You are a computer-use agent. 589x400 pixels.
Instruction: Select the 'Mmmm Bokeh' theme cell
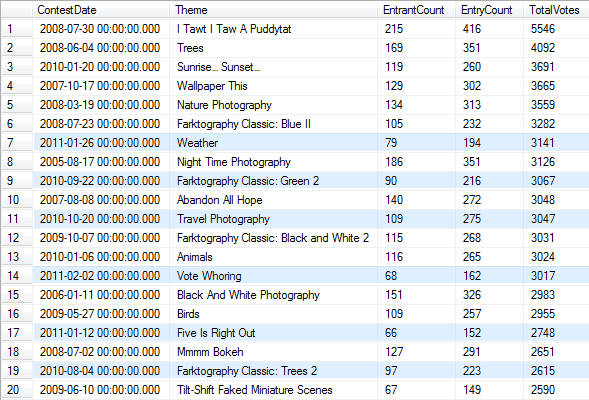coord(273,352)
